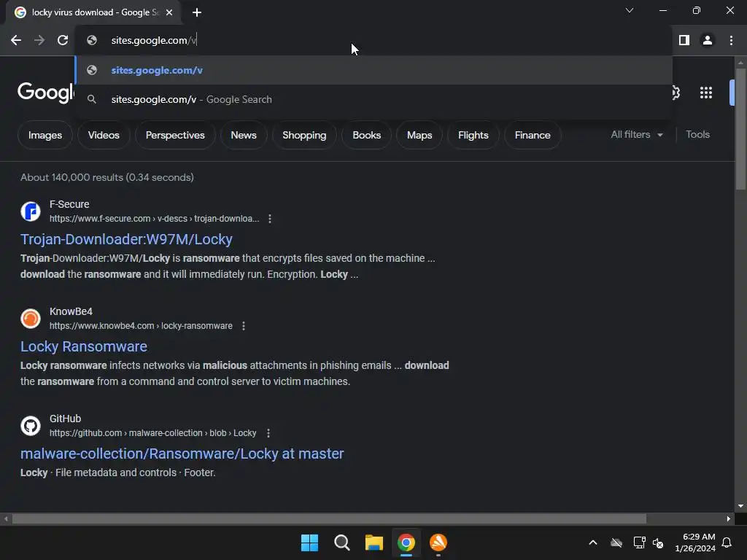747x560 pixels.
Task: Open Windows taskbar search
Action: 341,542
